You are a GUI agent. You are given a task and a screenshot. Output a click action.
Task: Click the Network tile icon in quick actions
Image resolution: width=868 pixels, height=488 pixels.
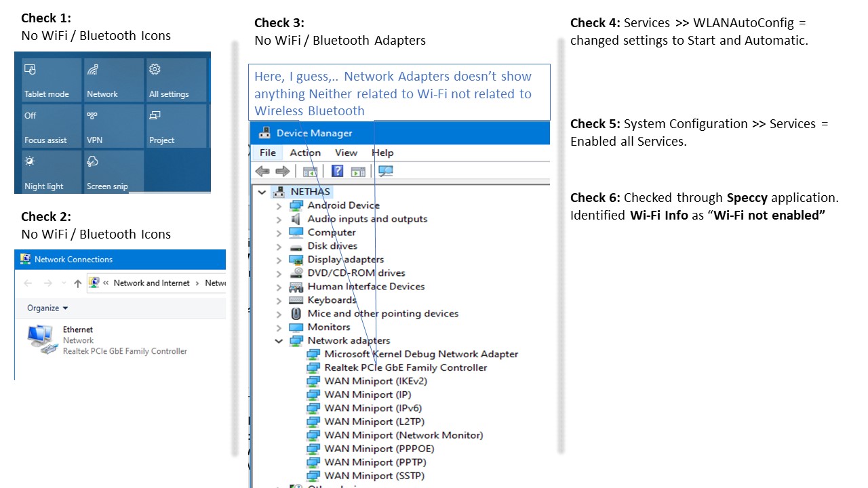pyautogui.click(x=92, y=69)
